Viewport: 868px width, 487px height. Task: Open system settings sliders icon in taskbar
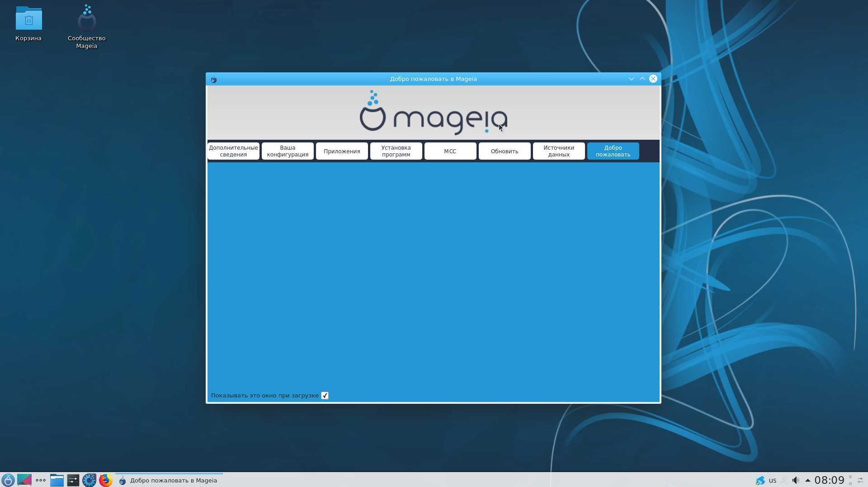pyautogui.click(x=73, y=480)
